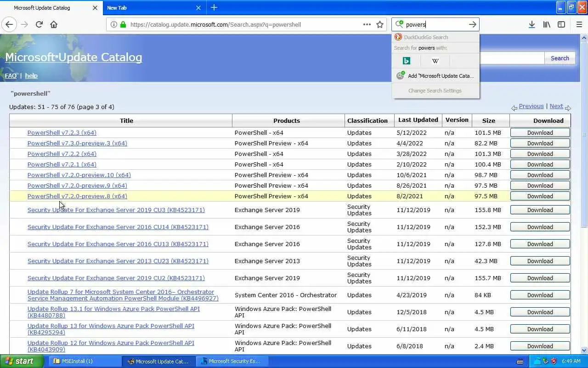The height and width of the screenshot is (368, 588).
Task: Open the FAQ link
Action: pyautogui.click(x=11, y=75)
